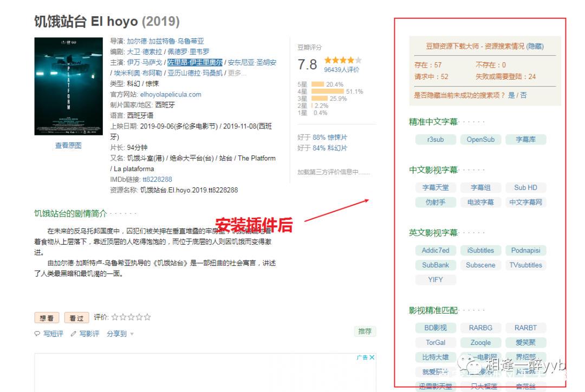Open 比特大雄 resource site

pos(435,357)
